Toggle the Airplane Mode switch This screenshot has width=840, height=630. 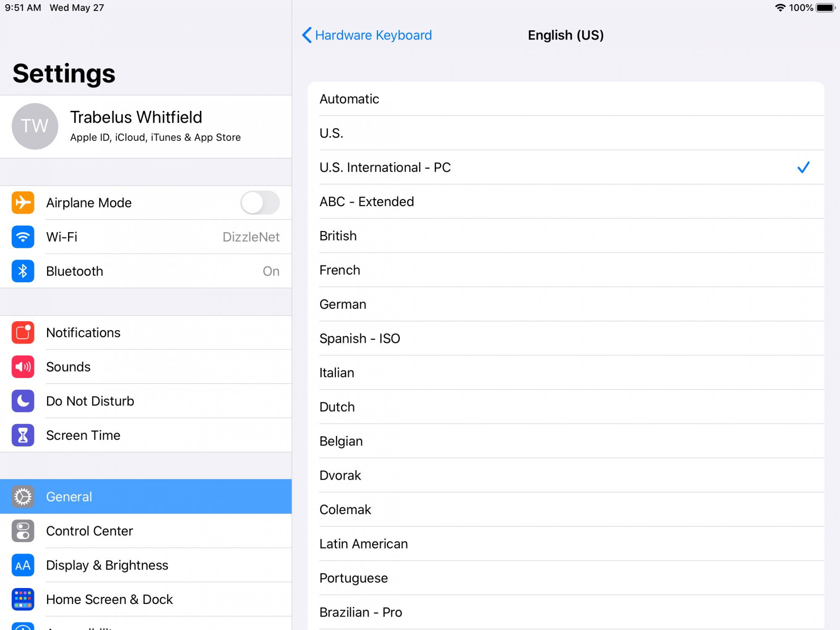pos(260,203)
